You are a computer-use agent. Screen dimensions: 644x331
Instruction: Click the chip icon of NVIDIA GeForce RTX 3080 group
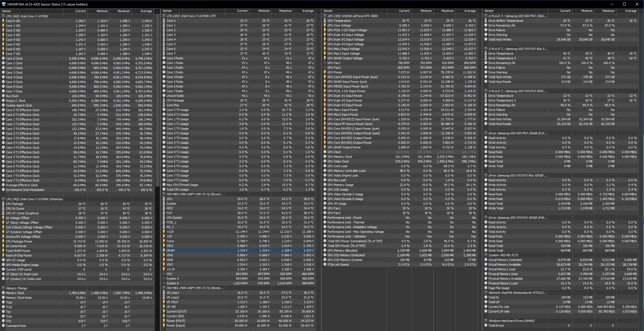[x=325, y=16]
